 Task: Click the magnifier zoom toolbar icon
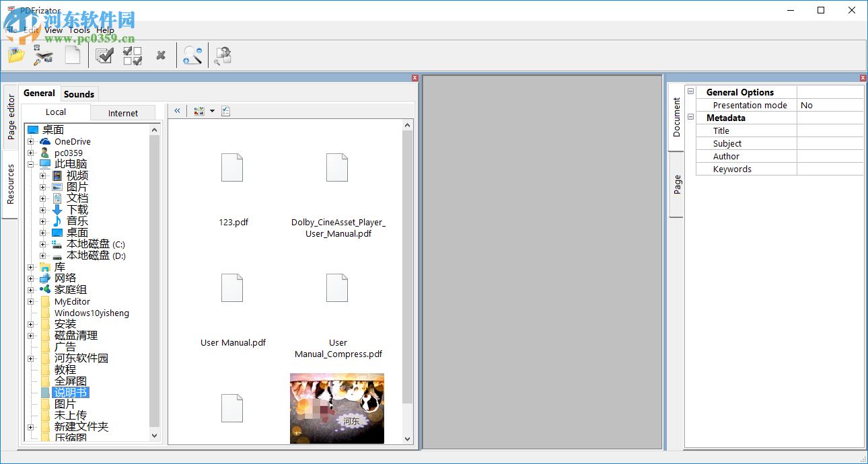coord(192,56)
